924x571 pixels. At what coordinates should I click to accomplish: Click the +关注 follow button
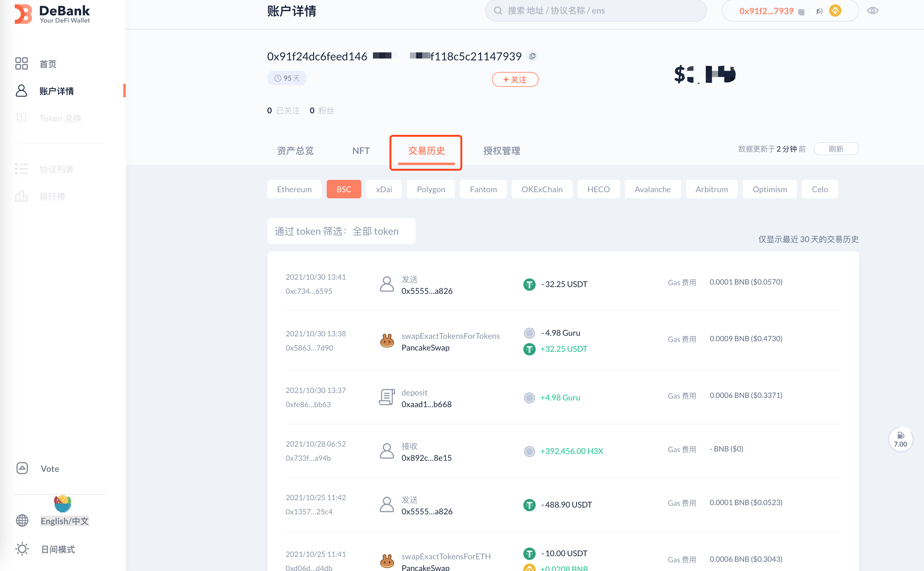tap(515, 80)
